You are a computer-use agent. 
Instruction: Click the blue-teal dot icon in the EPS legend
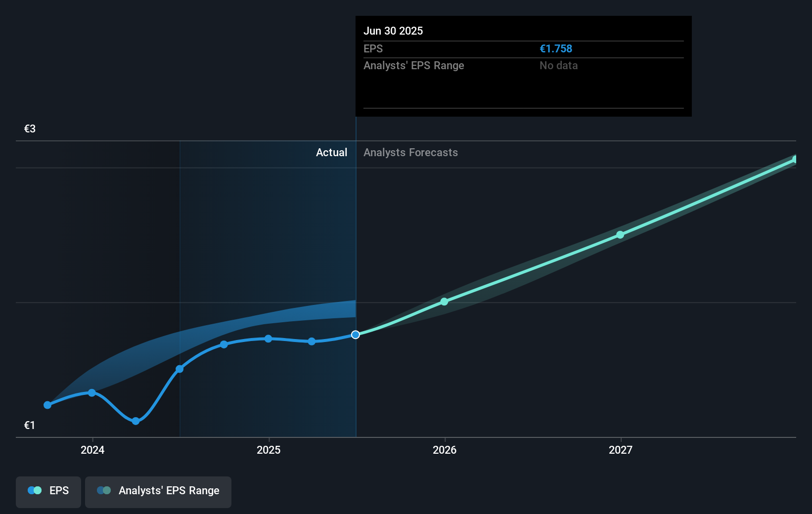click(34, 490)
